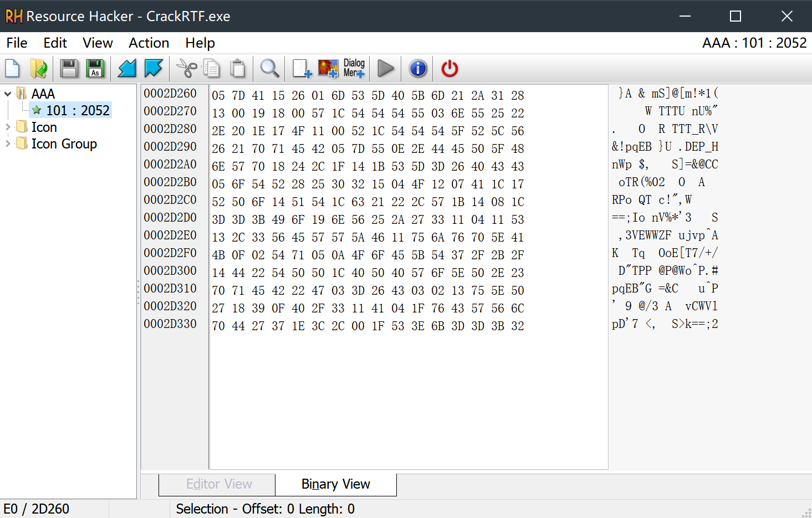Open a file with the yellow folder icon
This screenshot has width=812, height=518.
click(x=39, y=69)
